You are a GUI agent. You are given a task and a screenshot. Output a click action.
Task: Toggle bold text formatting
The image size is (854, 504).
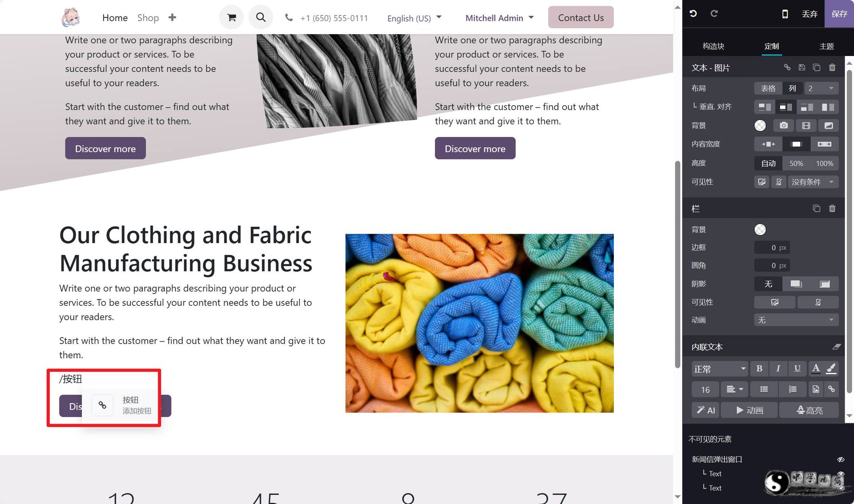click(x=759, y=368)
